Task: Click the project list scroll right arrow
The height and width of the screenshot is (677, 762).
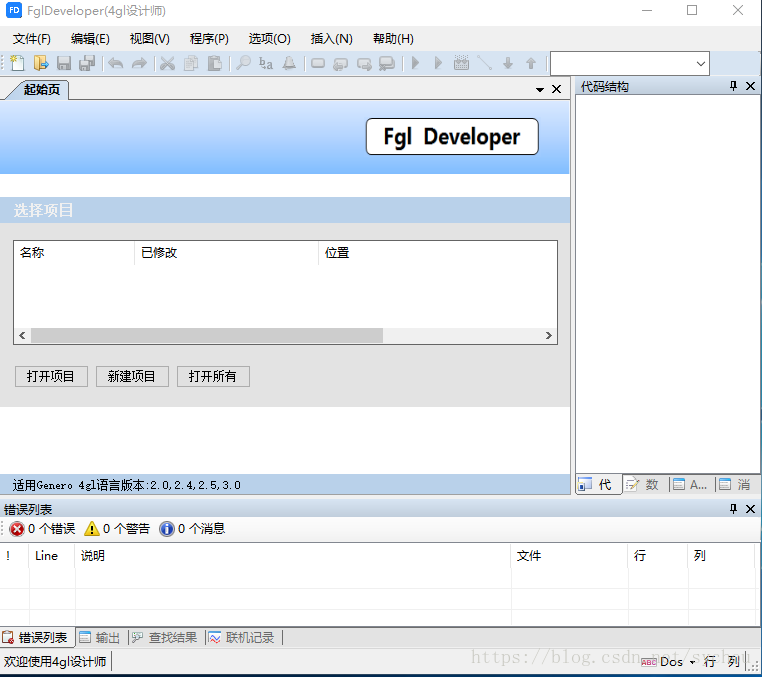Action: coord(548,335)
